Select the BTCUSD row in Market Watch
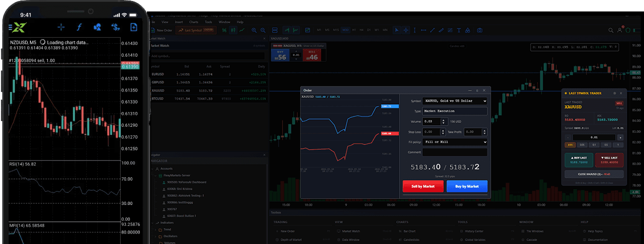The height and width of the screenshot is (244, 644). tap(208, 99)
